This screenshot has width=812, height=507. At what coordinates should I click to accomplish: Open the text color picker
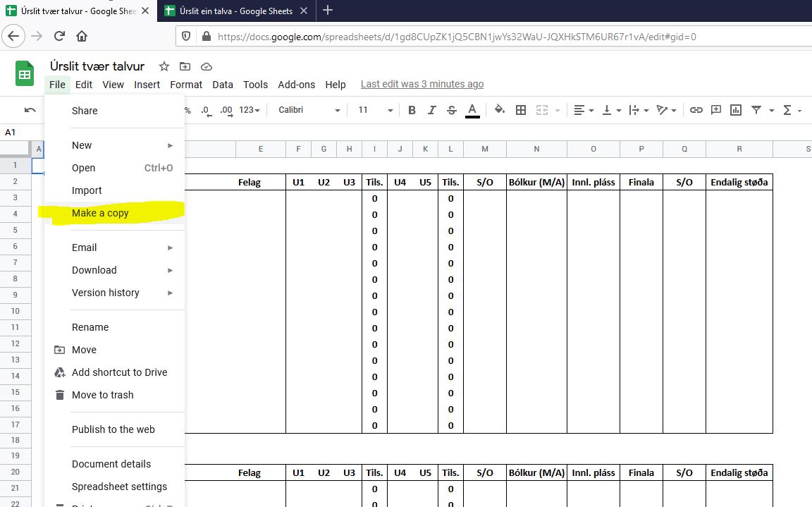[472, 110]
